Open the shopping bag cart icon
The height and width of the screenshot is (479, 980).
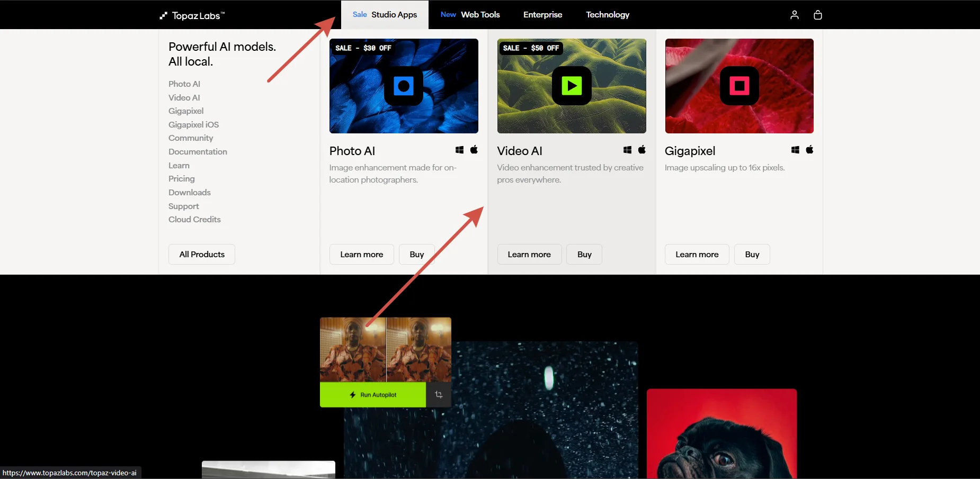(817, 15)
